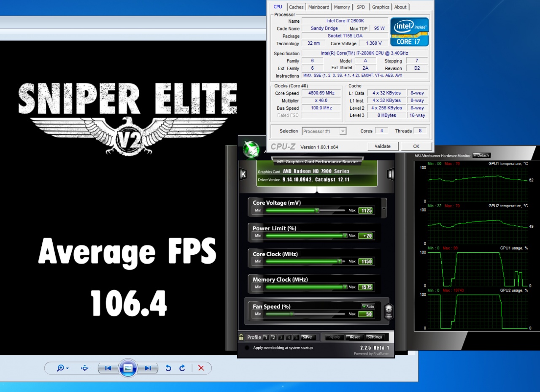Click Threads value 8 in CPU-Z
The height and width of the screenshot is (392, 540).
[x=420, y=131]
